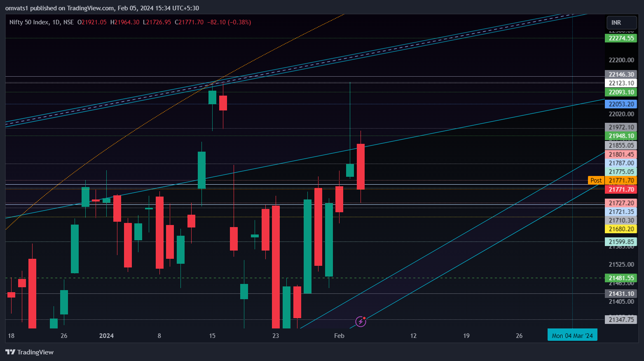The image size is (644, 361).
Task: Click the time axis label 15
Action: [x=212, y=336]
